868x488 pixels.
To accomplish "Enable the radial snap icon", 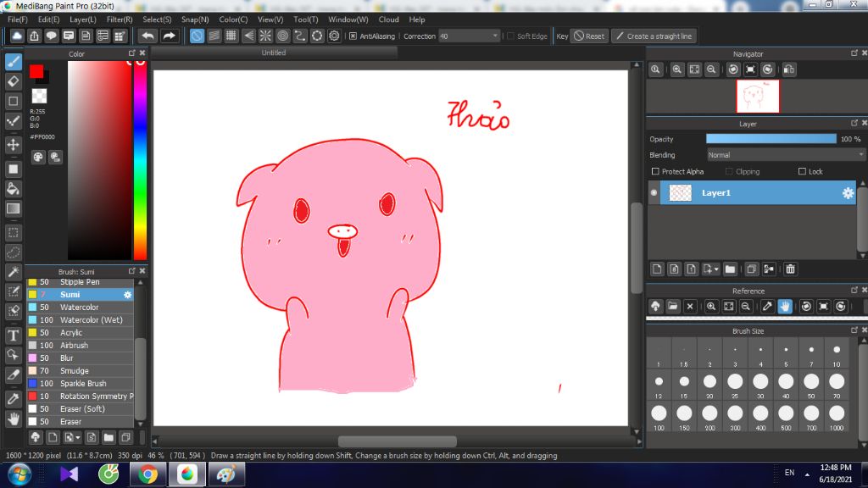I will pos(265,36).
